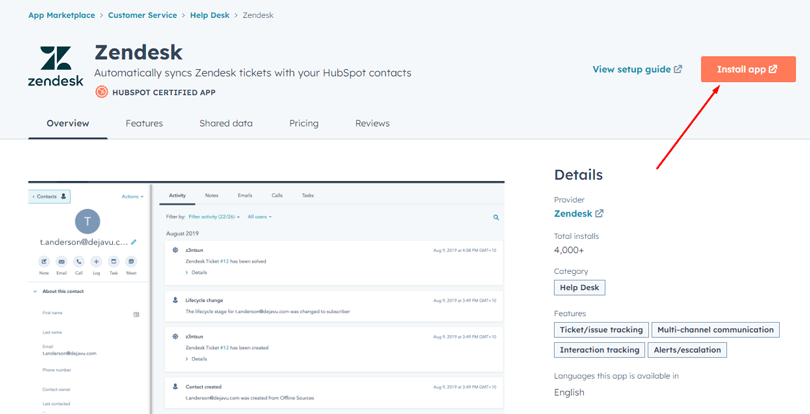The height and width of the screenshot is (414, 810).
Task: Select the Tasks tab in preview
Action: point(308,195)
